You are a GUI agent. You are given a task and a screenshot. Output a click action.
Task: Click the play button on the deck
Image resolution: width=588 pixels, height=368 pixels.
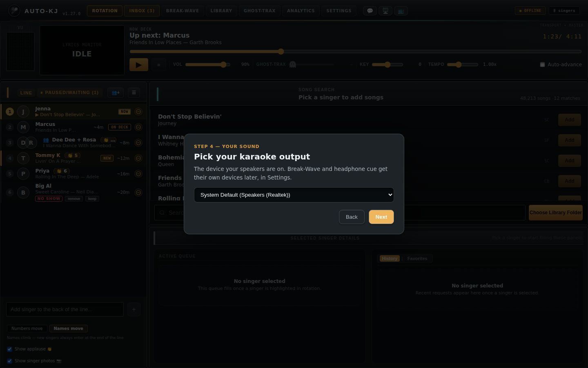tap(139, 65)
